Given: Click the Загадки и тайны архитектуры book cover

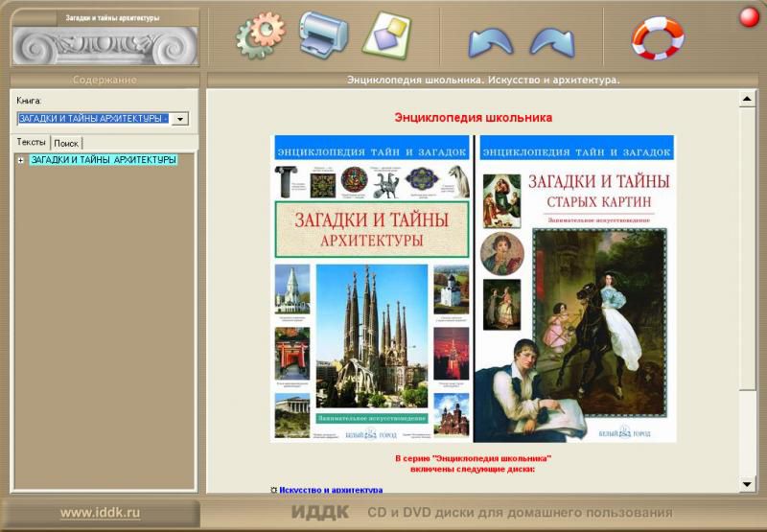Looking at the screenshot, I should pos(372,288).
